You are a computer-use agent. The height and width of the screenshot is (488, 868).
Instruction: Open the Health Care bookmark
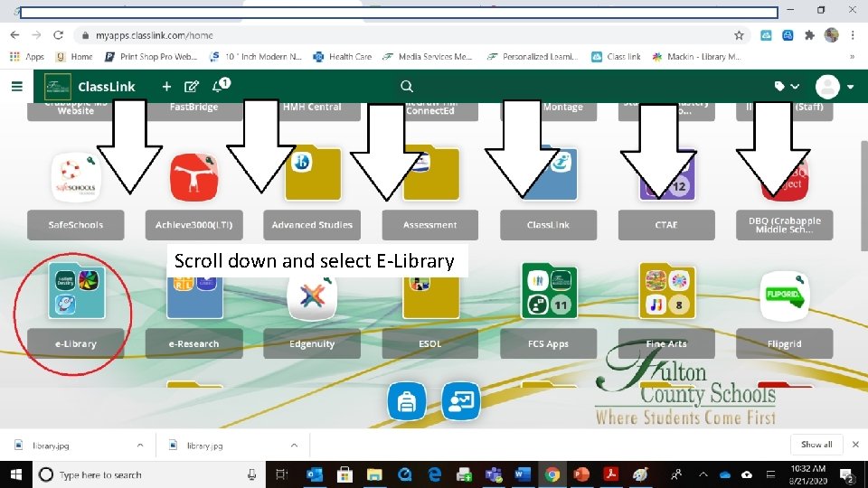click(343, 56)
